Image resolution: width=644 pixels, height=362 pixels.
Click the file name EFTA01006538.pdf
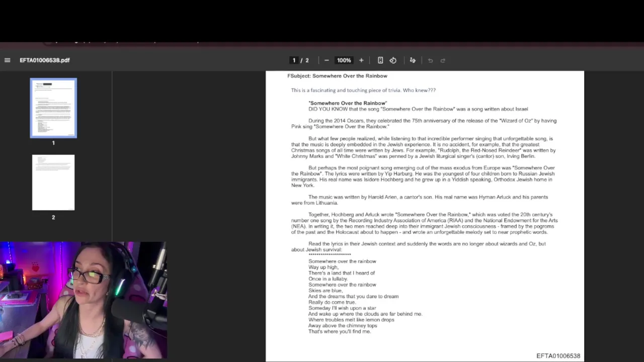pyautogui.click(x=45, y=60)
